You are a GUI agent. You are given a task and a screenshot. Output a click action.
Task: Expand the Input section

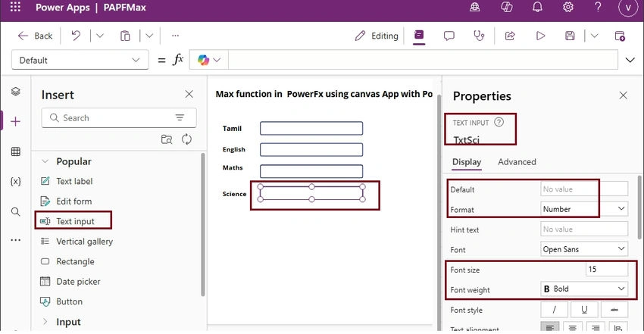point(45,322)
